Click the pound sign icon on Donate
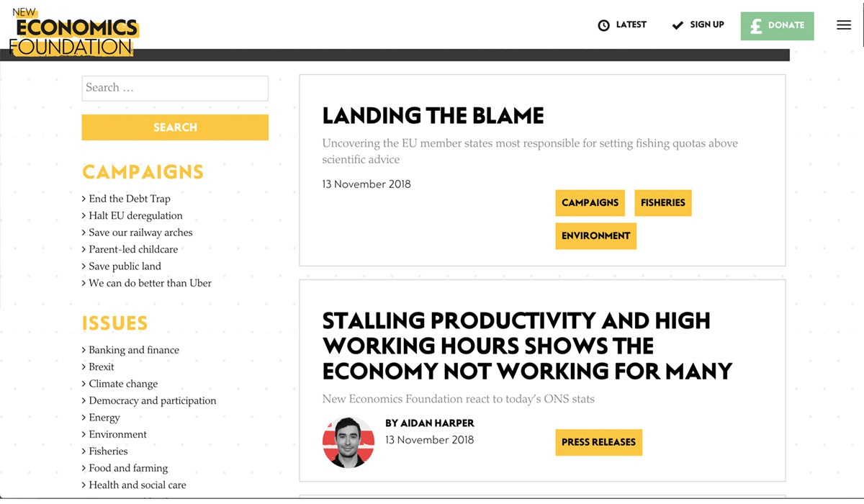 756,26
